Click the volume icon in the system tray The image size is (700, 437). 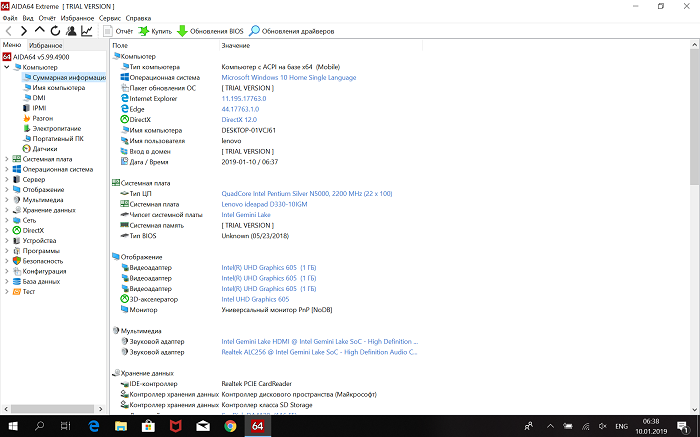(603, 426)
